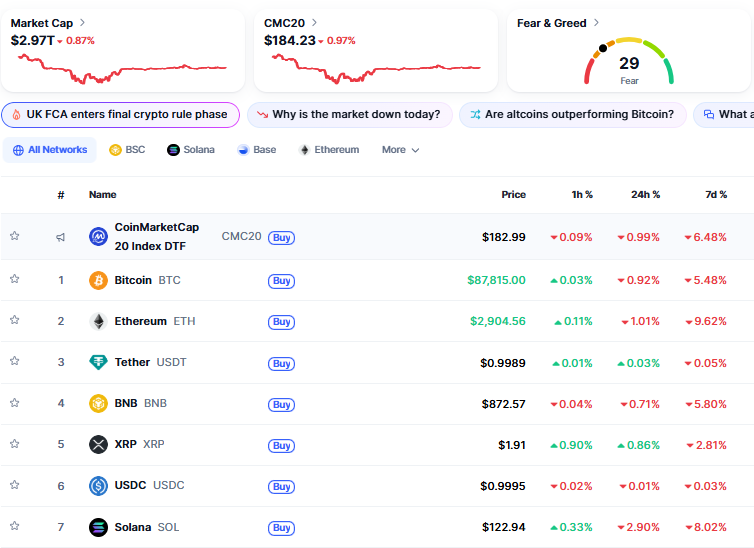
Task: Filter by BSC network
Action: [127, 150]
